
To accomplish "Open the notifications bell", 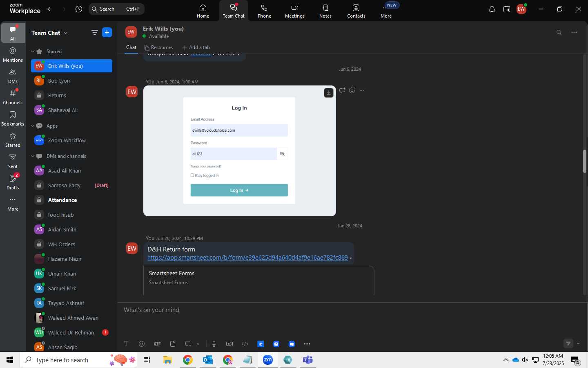I will 492,9.
